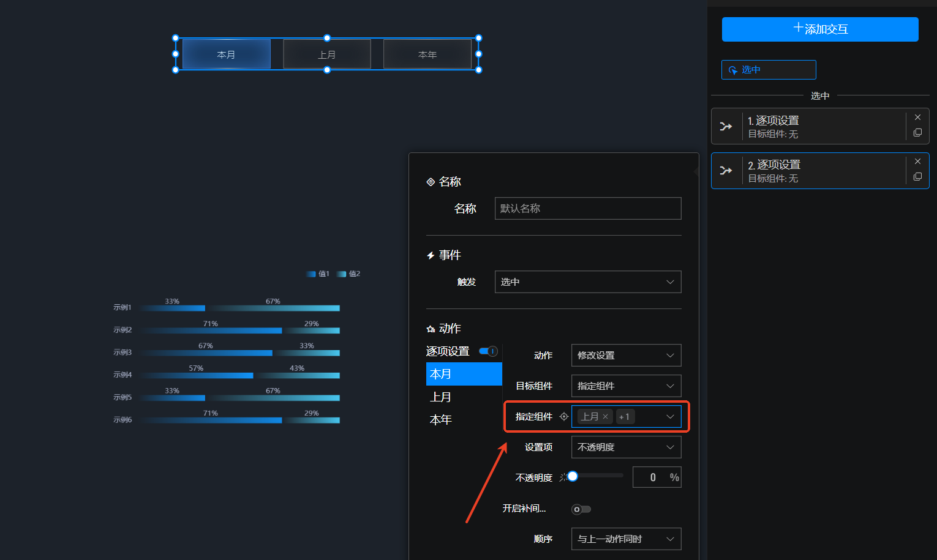The image size is (937, 560).
Task: Click the shuffle icon on action 1
Action: coord(726,127)
